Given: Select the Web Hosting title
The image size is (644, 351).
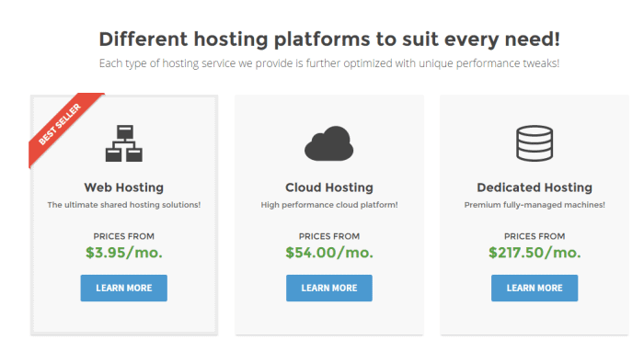Looking at the screenshot, I should pyautogui.click(x=124, y=187).
